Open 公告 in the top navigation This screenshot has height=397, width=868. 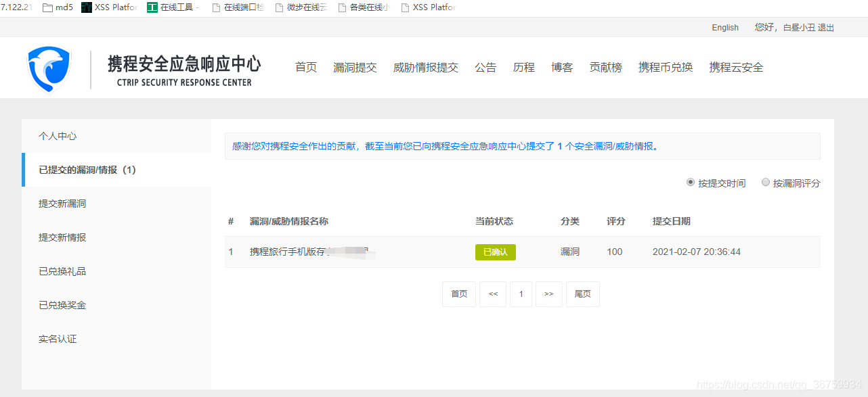[485, 68]
